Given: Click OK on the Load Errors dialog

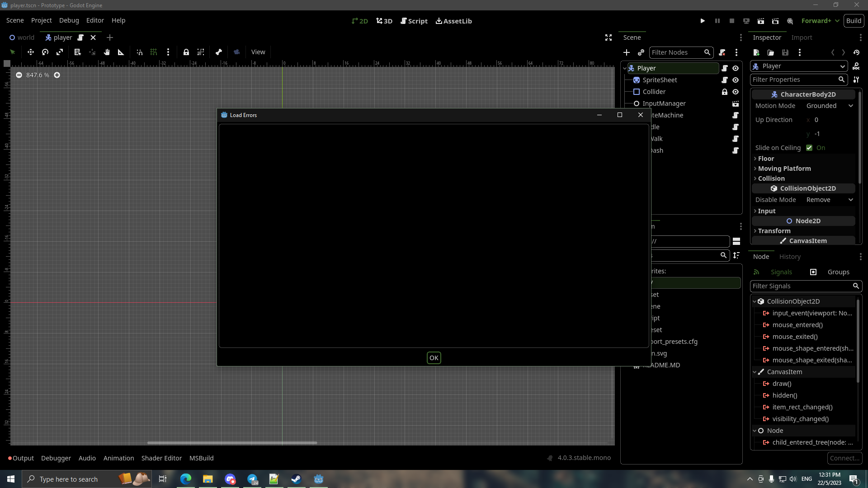Looking at the screenshot, I should [x=434, y=357].
